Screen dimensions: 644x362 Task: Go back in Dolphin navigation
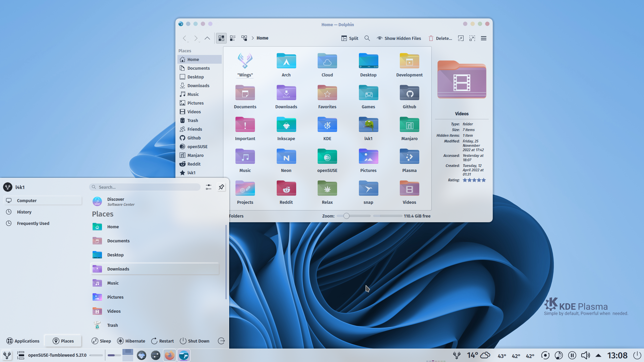point(184,38)
